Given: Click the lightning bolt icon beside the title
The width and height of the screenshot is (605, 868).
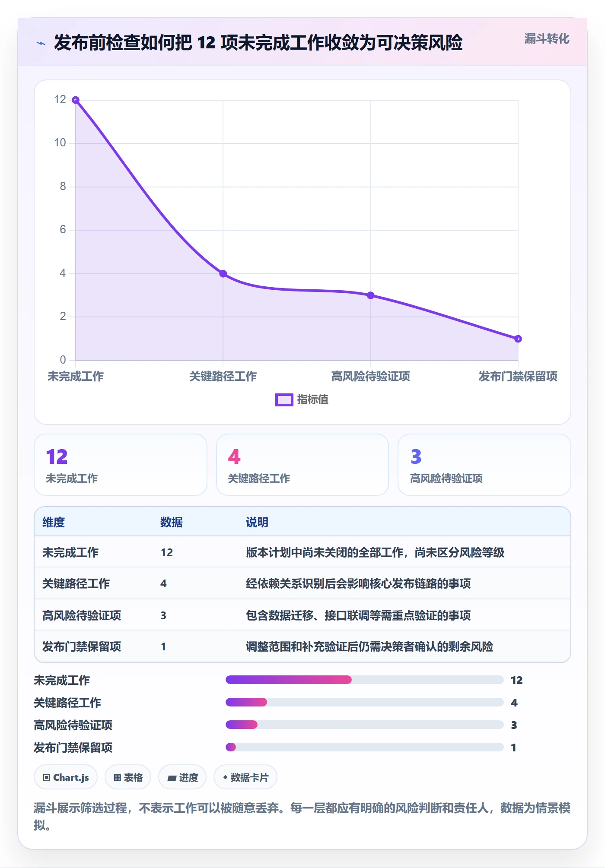Looking at the screenshot, I should point(41,43).
